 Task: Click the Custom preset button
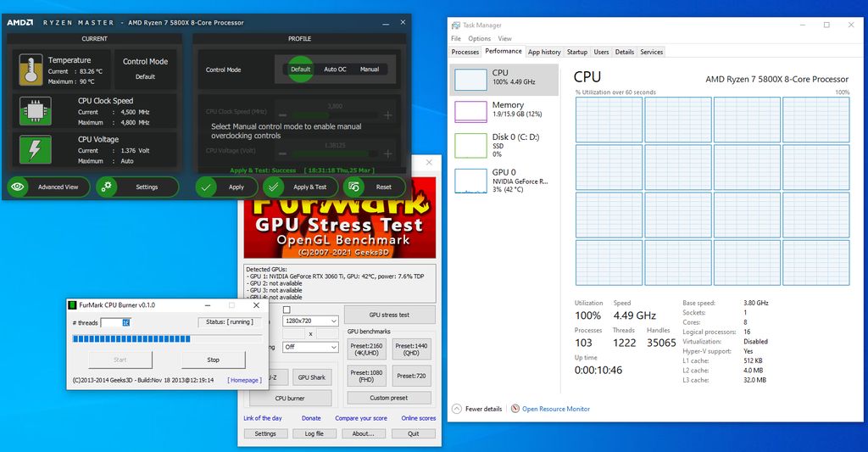point(389,398)
